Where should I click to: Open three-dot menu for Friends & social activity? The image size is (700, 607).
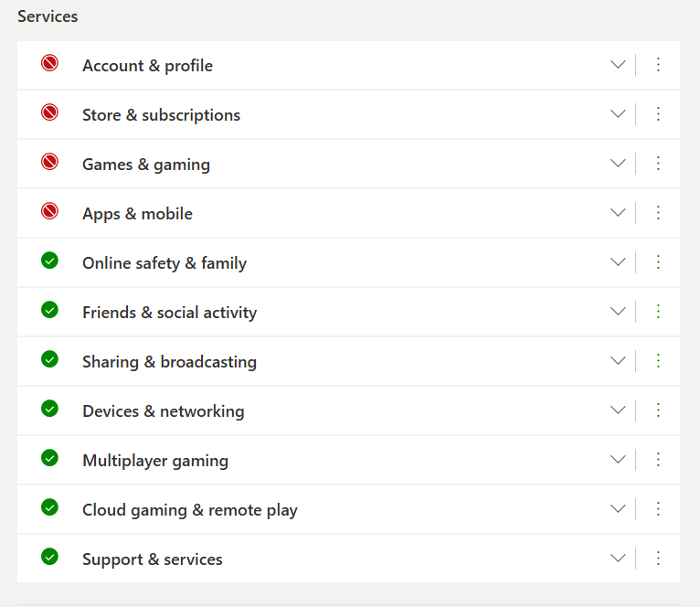click(658, 312)
